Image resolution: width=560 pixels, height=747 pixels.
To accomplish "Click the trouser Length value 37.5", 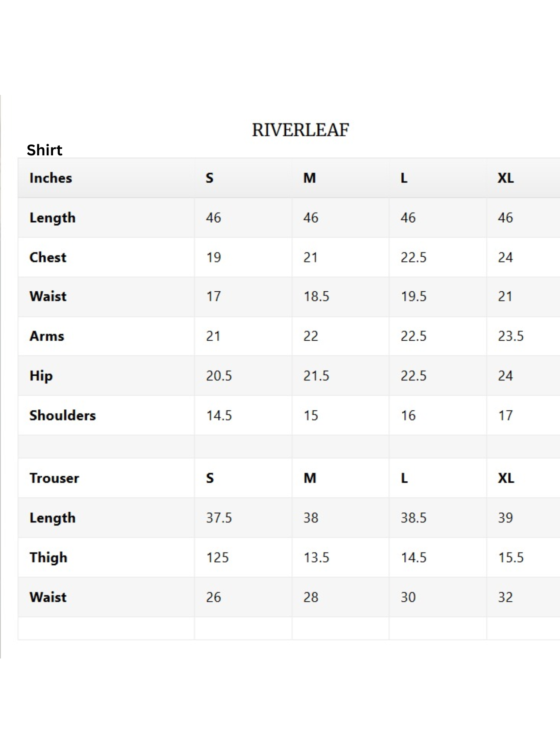I will [219, 518].
